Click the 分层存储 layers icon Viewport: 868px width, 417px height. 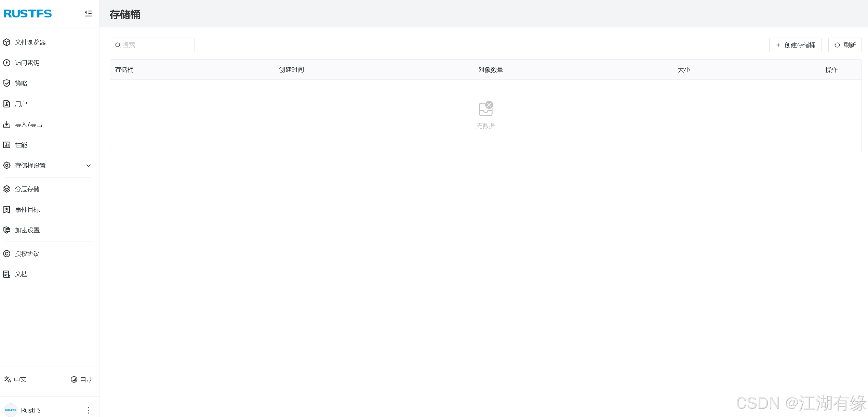[7, 189]
